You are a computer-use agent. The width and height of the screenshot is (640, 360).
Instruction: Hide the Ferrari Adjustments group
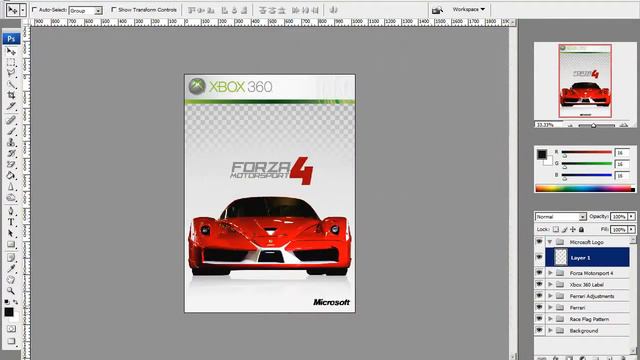coord(539,295)
